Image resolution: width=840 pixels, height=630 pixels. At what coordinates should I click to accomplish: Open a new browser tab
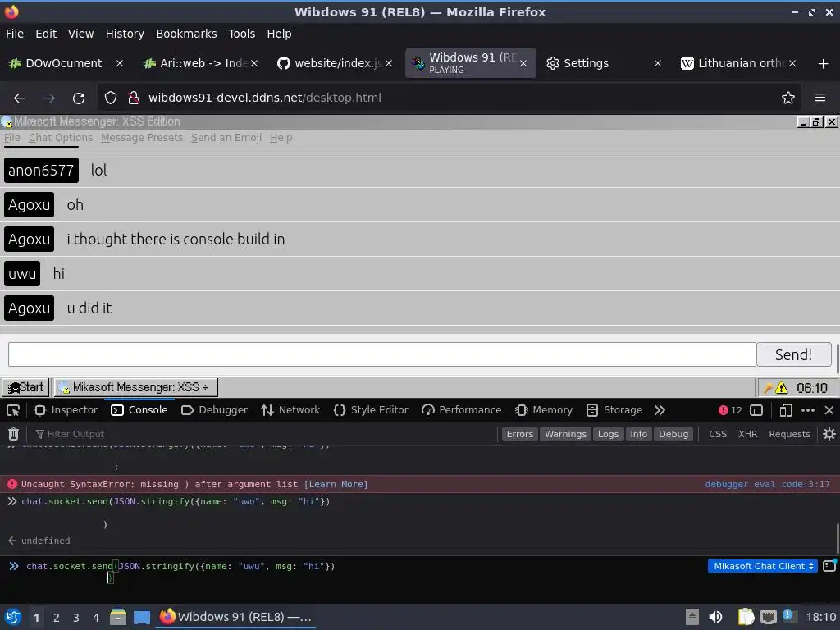pos(824,64)
